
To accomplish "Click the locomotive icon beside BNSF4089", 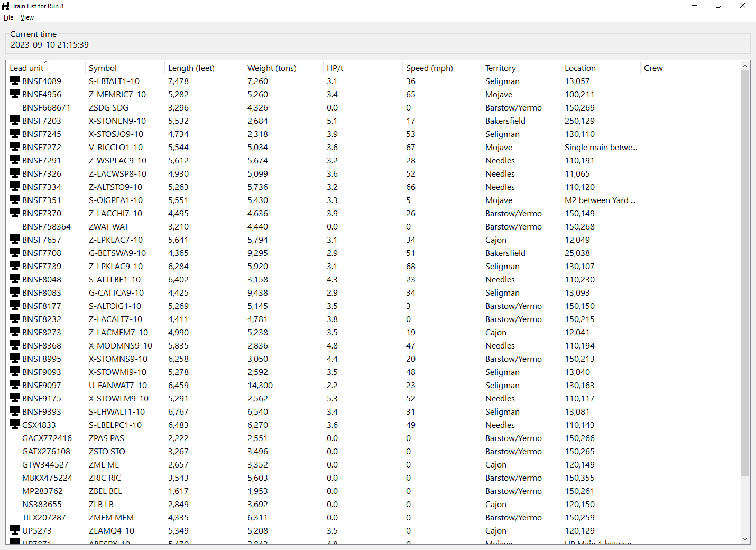I will tap(15, 81).
